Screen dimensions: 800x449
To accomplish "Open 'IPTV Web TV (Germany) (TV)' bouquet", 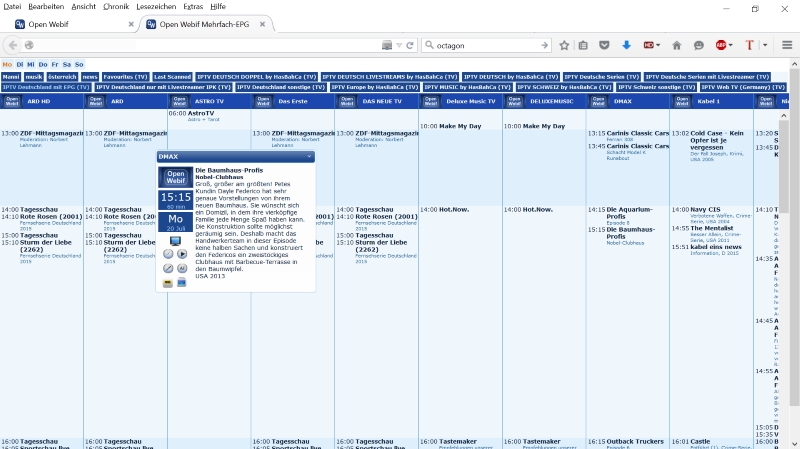I will [x=743, y=87].
